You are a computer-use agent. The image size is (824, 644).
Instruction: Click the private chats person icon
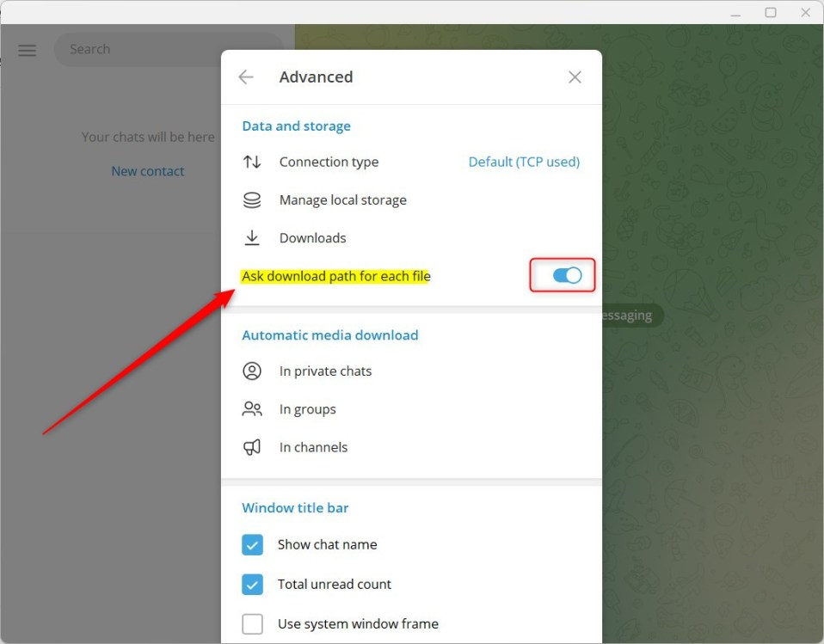pos(252,371)
